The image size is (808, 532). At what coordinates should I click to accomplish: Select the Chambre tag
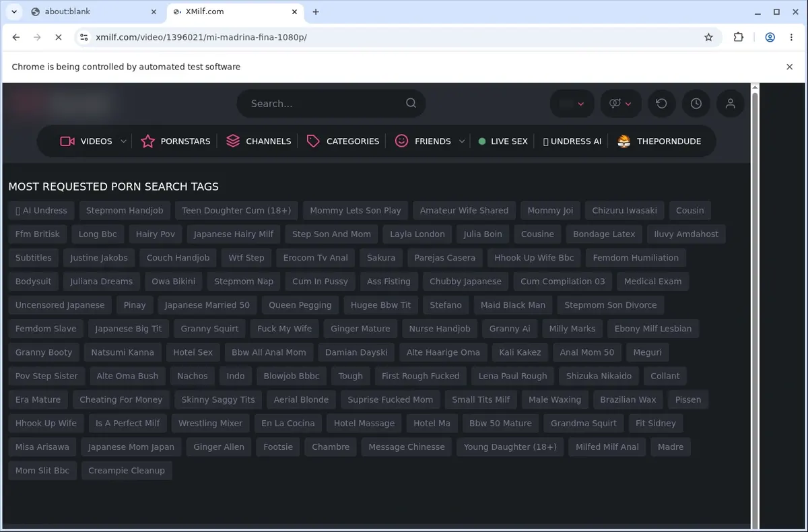(331, 447)
